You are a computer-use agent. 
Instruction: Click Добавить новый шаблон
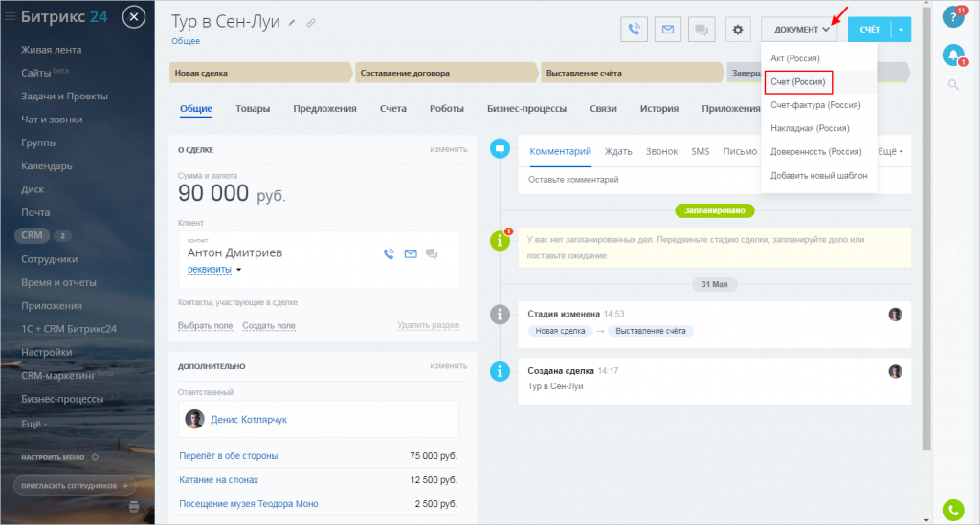819,175
